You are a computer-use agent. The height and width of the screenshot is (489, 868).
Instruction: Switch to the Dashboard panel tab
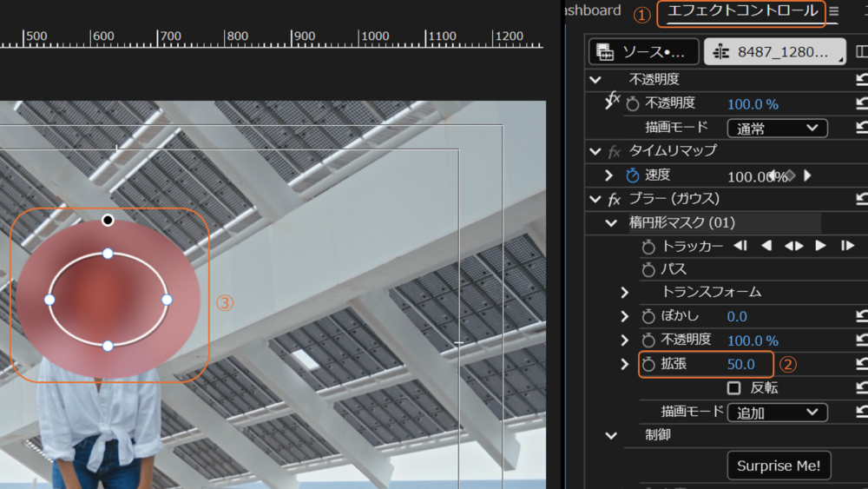tap(593, 10)
